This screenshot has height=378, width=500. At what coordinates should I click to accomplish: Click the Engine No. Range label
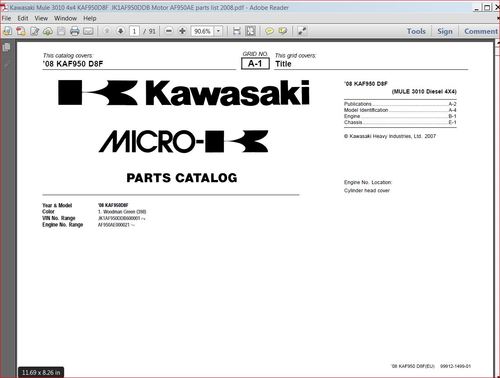62,225
